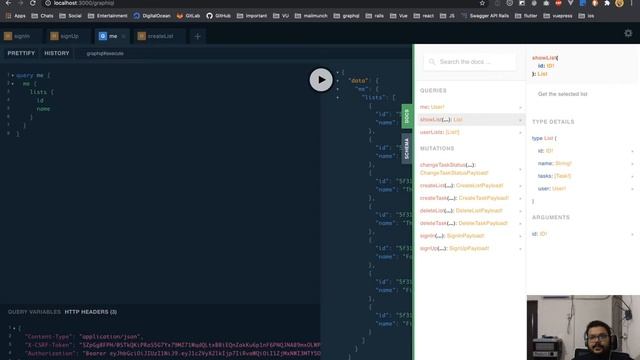Open the graphql bookmark folder
Image resolution: width=640 pixels, height=360 pixels.
pos(347,16)
